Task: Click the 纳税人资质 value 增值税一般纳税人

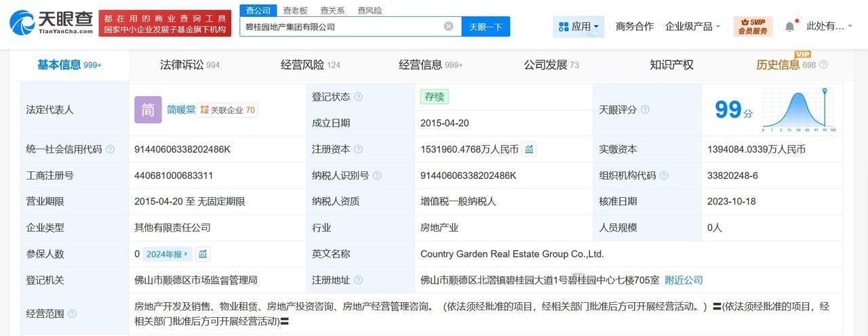Action: [458, 201]
